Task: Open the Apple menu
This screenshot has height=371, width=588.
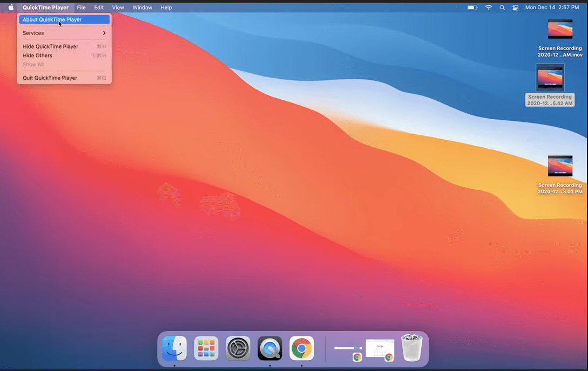Action: pos(11,8)
